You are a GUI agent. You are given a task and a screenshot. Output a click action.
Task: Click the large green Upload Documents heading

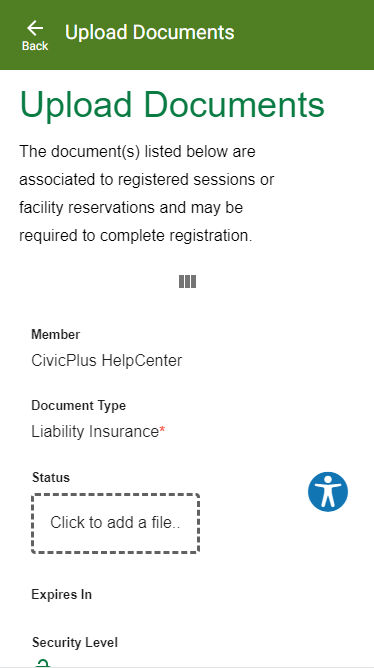coord(172,104)
